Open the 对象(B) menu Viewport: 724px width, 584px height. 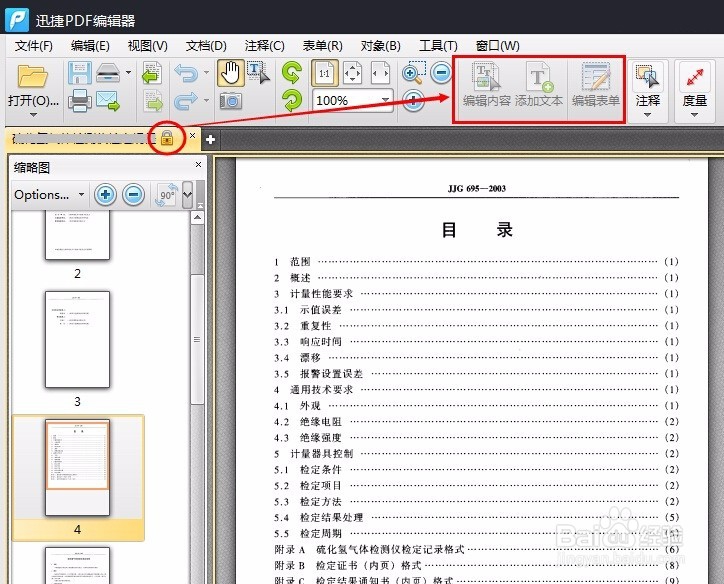point(380,46)
